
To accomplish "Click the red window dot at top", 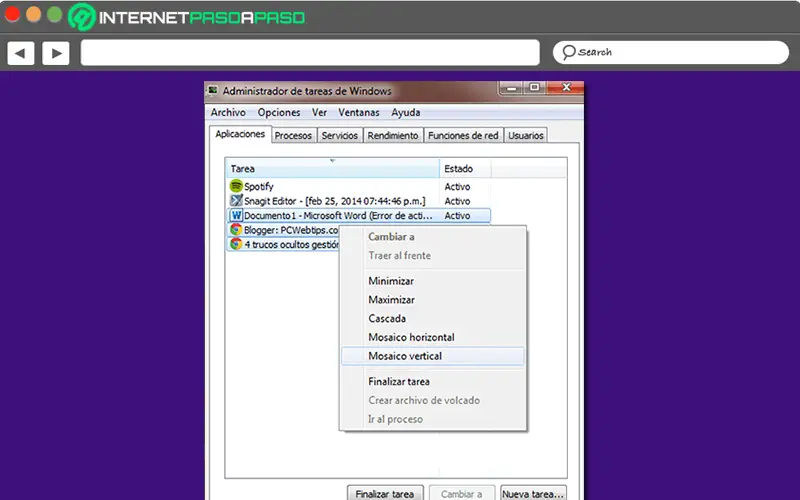I will point(12,14).
